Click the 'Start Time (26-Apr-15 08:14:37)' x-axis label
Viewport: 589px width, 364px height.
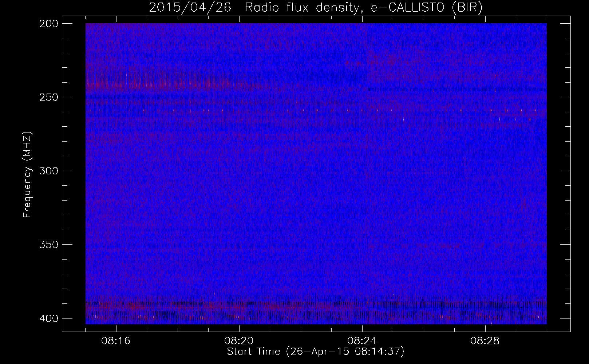pos(316,352)
